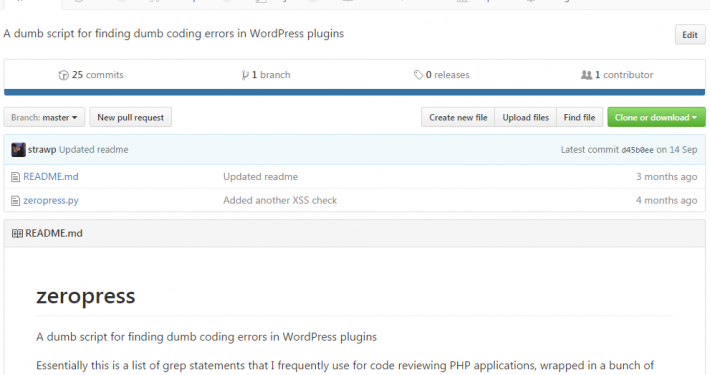Click the zeropress heading
The height and width of the screenshot is (375, 710).
click(x=86, y=296)
